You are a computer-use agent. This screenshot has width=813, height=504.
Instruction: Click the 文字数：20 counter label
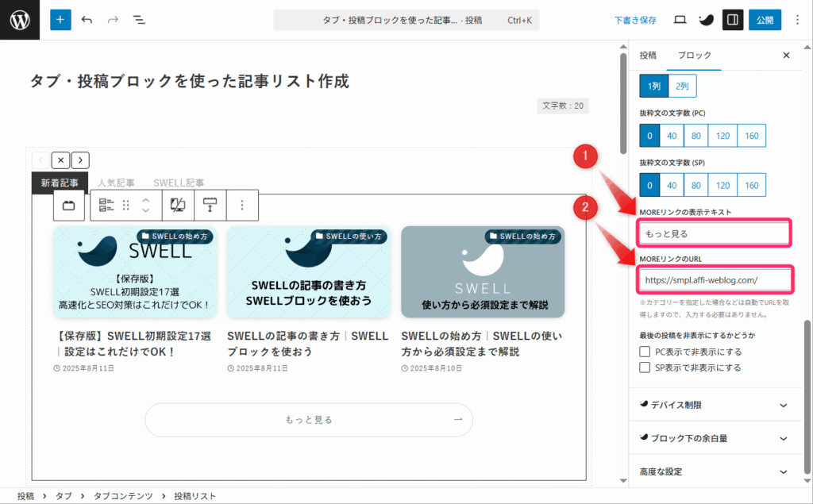(x=563, y=106)
